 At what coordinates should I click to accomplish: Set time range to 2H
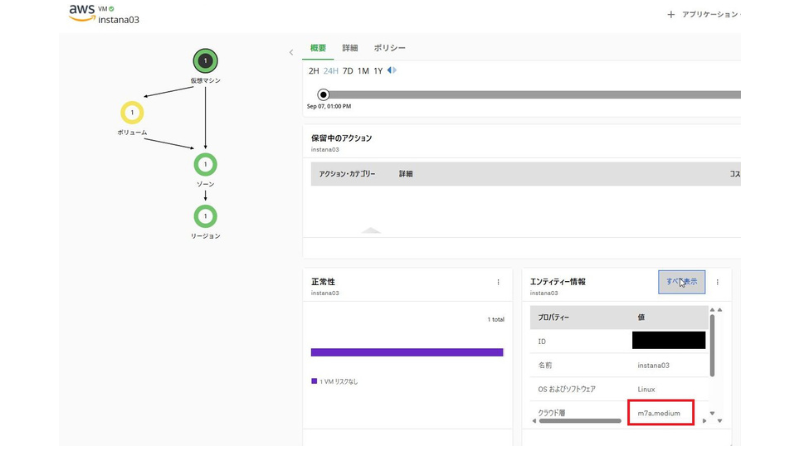point(314,71)
